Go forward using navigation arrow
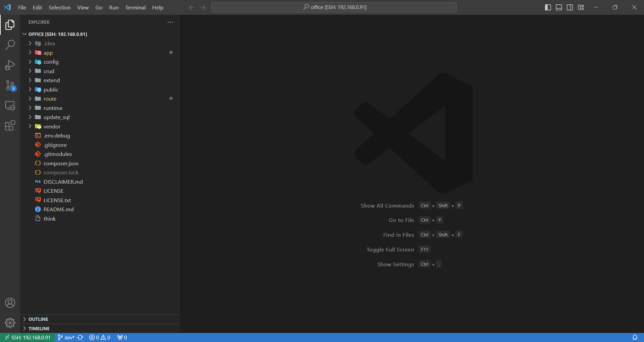 pyautogui.click(x=203, y=7)
